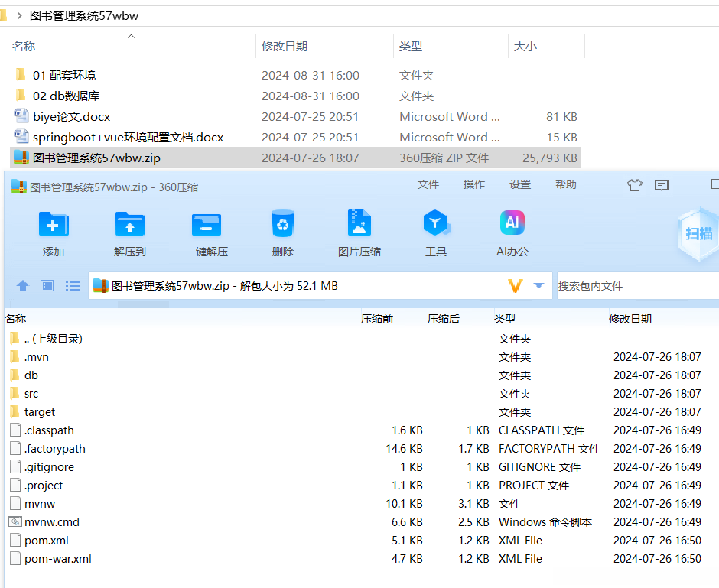This screenshot has height=588, width=719.
Task: Minimize the 360压缩 window
Action: coord(695,184)
